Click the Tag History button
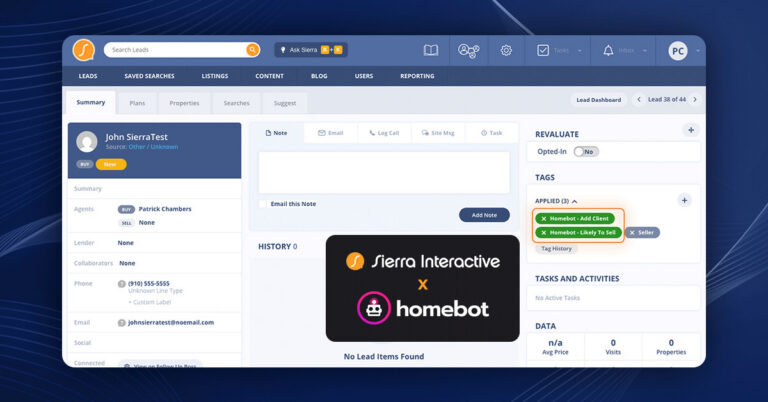768x402 pixels. coord(556,249)
